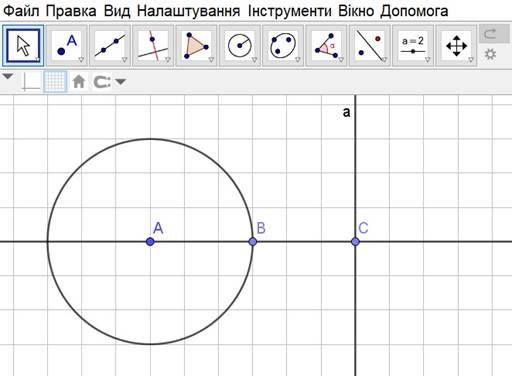Select the Slider a=2 tool
This screenshot has width=512, height=376.
coord(413,46)
